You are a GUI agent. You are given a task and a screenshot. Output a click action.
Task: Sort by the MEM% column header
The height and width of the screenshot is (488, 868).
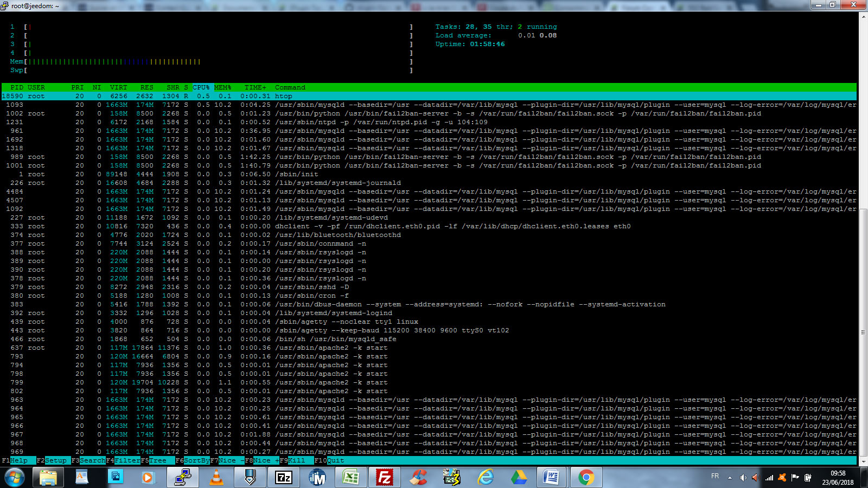223,87
